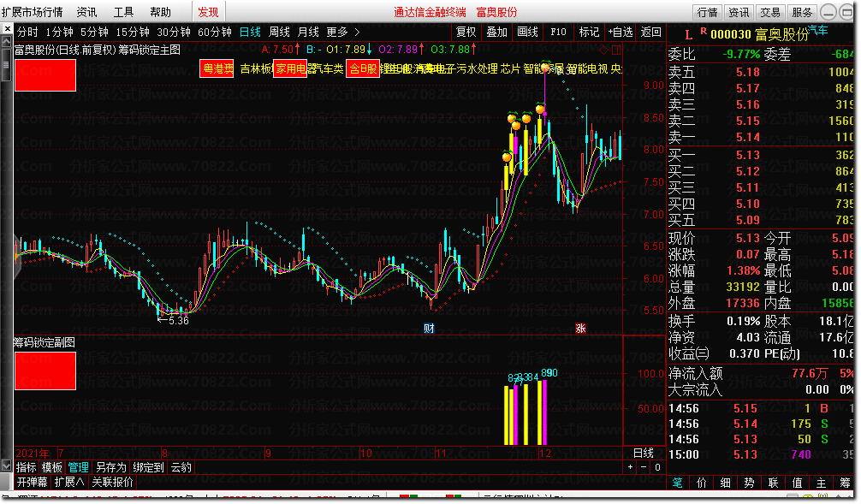Click the red diamond icon in the chart header

603,50
